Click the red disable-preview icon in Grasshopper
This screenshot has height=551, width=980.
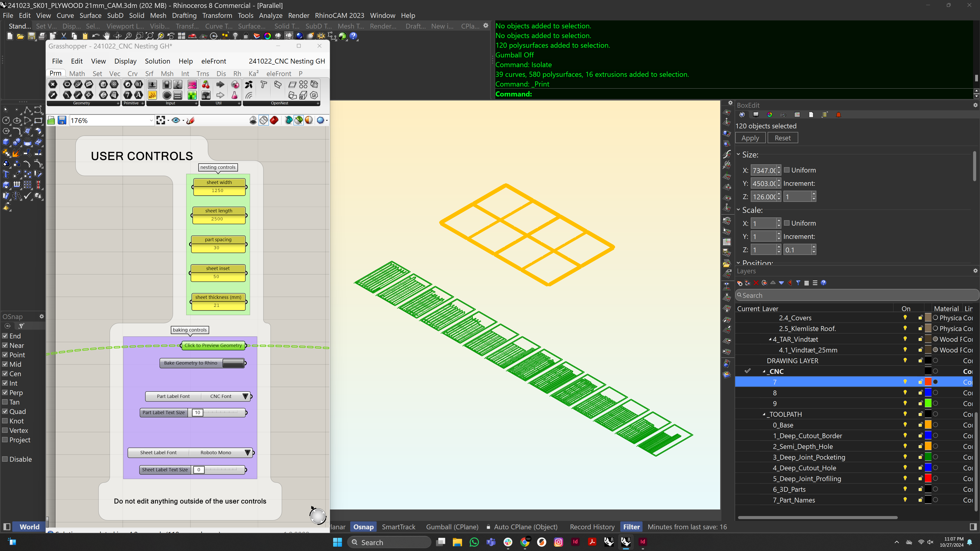coord(274,120)
